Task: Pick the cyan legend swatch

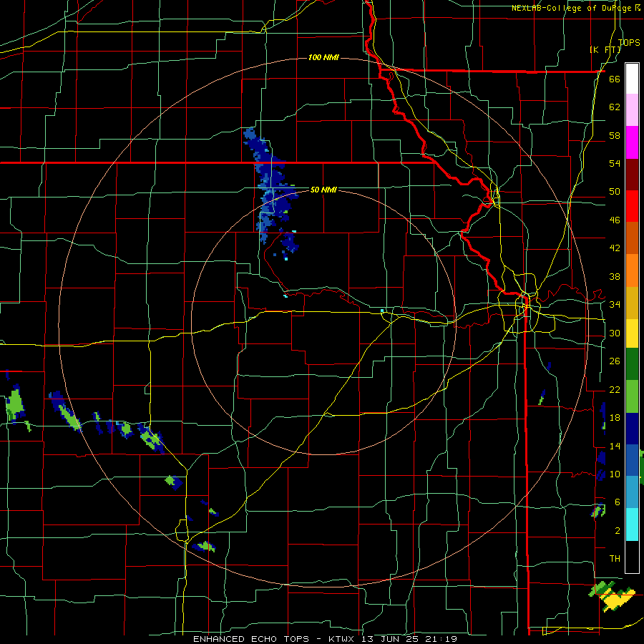Action: [x=632, y=525]
